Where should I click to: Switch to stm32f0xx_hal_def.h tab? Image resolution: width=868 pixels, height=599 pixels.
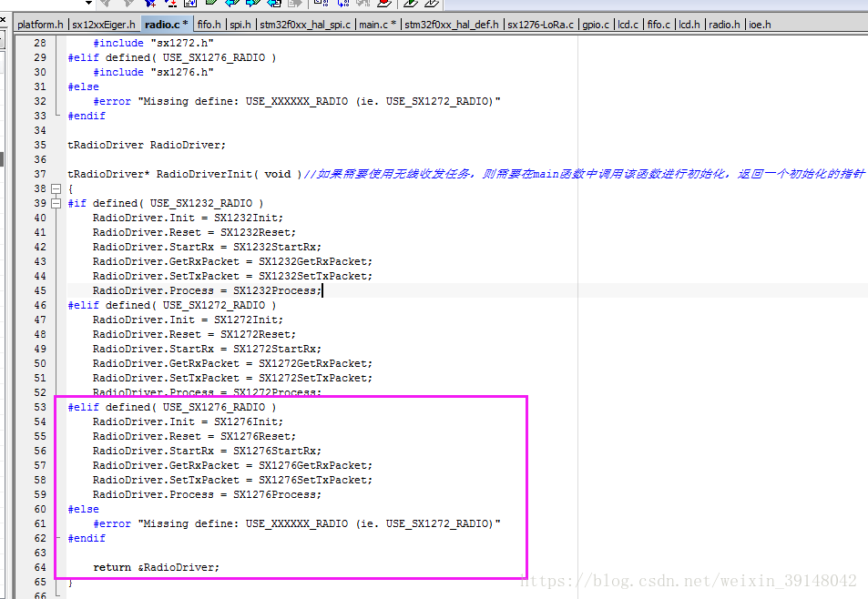451,25
